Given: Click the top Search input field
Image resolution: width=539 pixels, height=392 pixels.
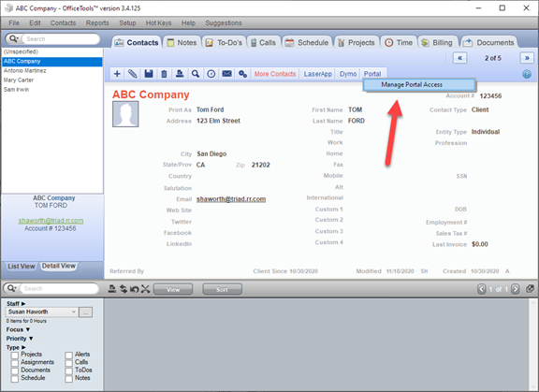Looking at the screenshot, I should (x=60, y=38).
